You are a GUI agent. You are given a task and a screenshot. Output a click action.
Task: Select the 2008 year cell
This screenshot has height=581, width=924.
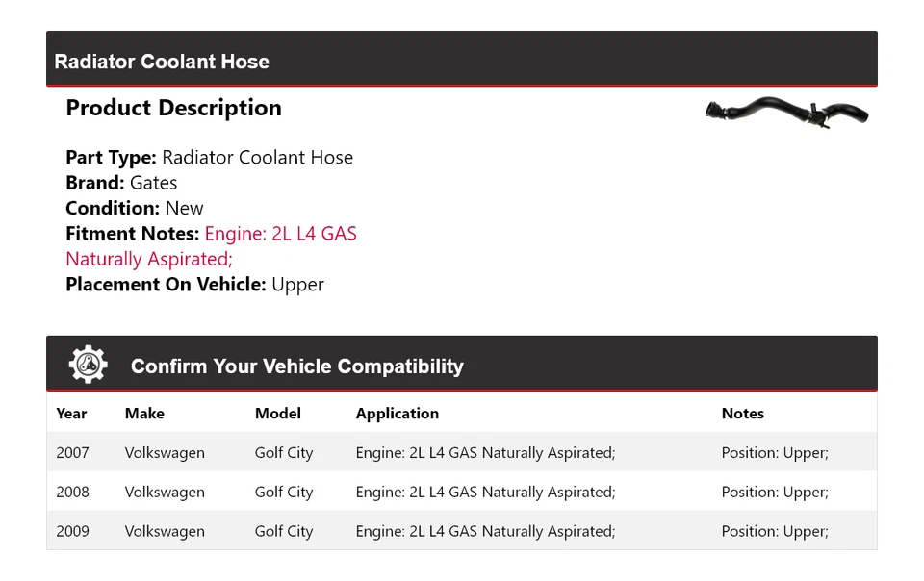click(x=72, y=493)
